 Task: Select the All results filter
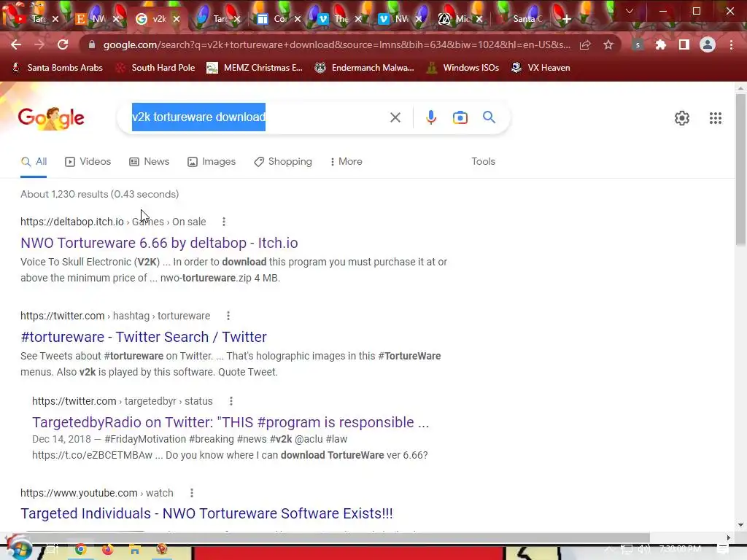point(34,161)
